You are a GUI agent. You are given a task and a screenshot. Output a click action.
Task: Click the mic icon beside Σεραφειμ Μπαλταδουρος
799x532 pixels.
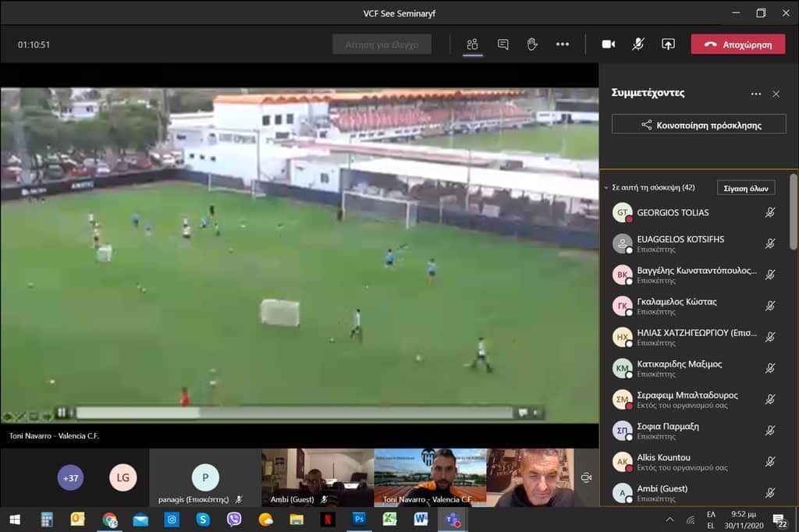tap(770, 399)
